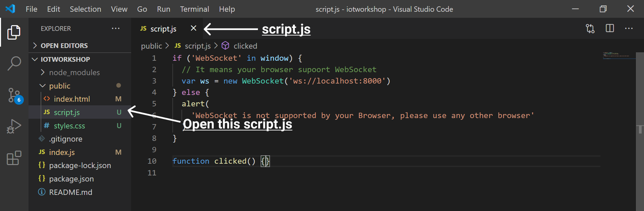The width and height of the screenshot is (644, 211).
Task: Open index.js in the file tree
Action: (80, 152)
